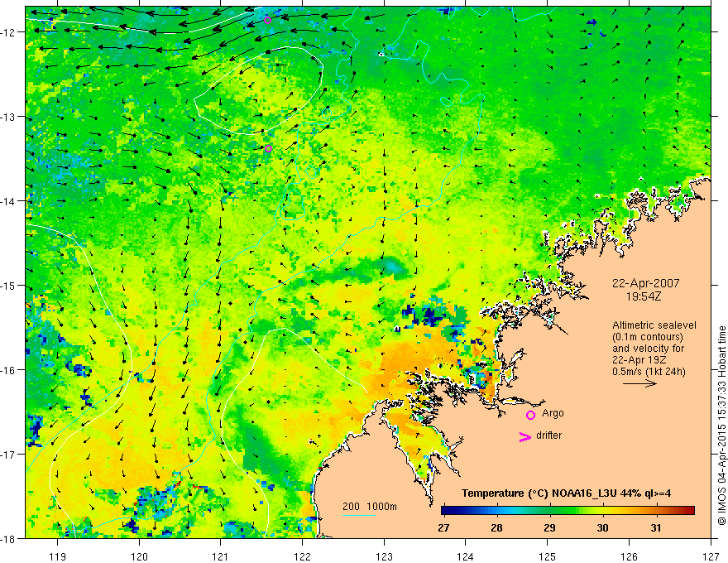This screenshot has height=563, width=728.
Task: Click the '22-Apr-2007' date label
Action: pyautogui.click(x=646, y=283)
